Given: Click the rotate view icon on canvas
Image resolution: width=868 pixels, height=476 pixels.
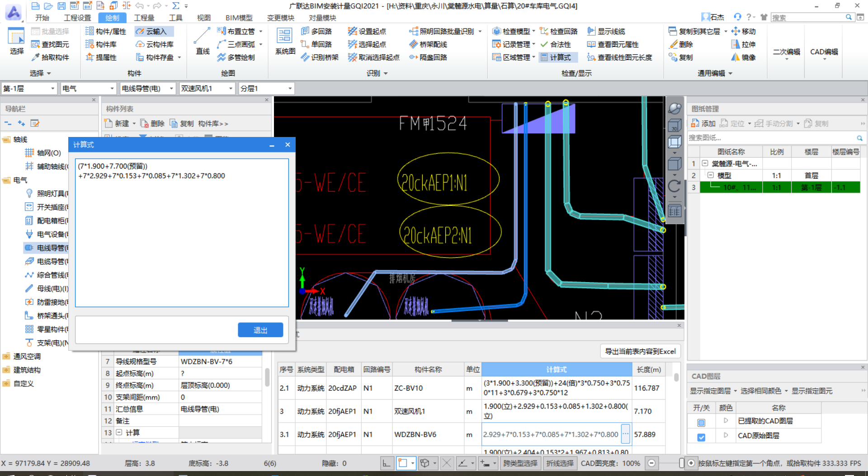Looking at the screenshot, I should tap(675, 186).
